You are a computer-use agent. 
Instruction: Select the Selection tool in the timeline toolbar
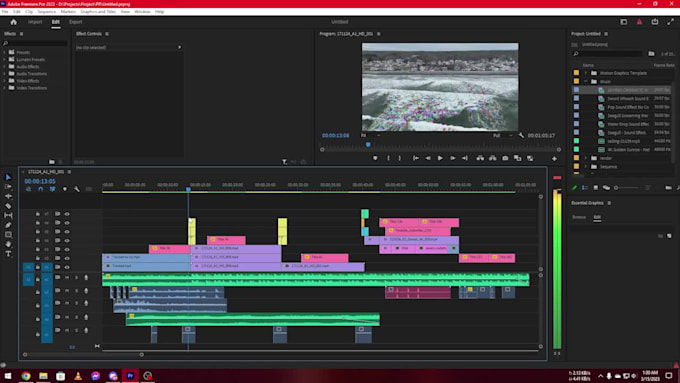[8, 177]
